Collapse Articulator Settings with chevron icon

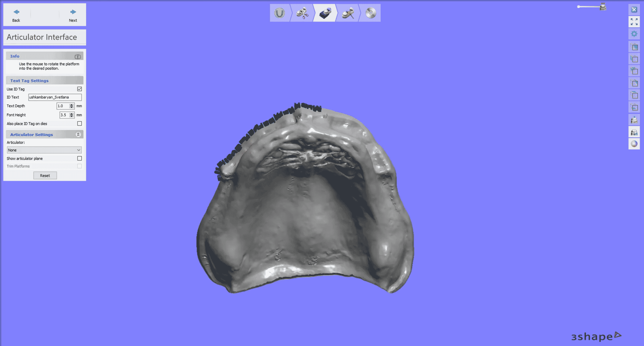[x=78, y=135]
